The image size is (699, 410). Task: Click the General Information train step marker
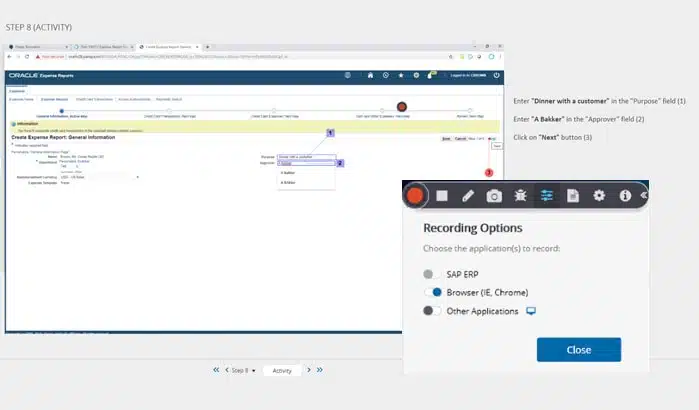pyautogui.click(x=62, y=111)
